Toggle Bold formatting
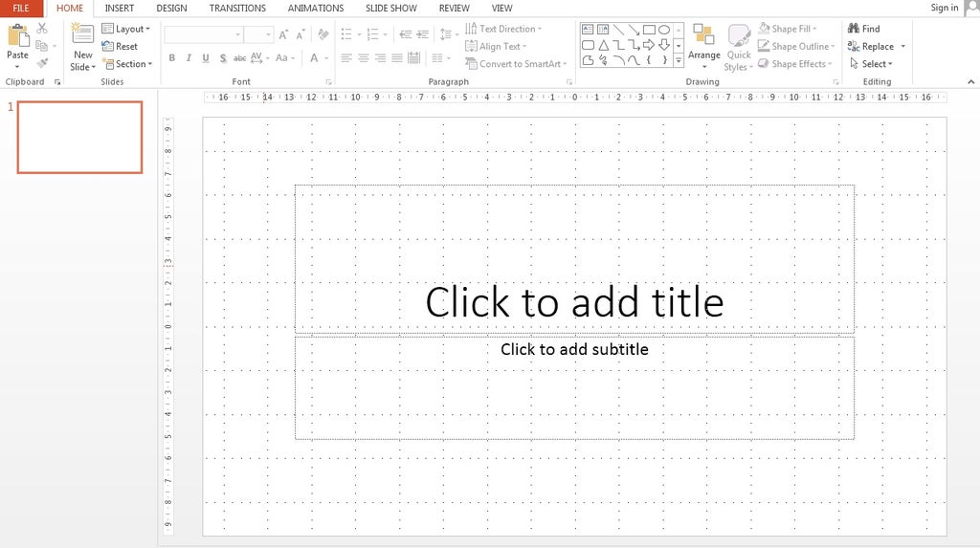Viewport: 980px width, 548px height. point(172,58)
